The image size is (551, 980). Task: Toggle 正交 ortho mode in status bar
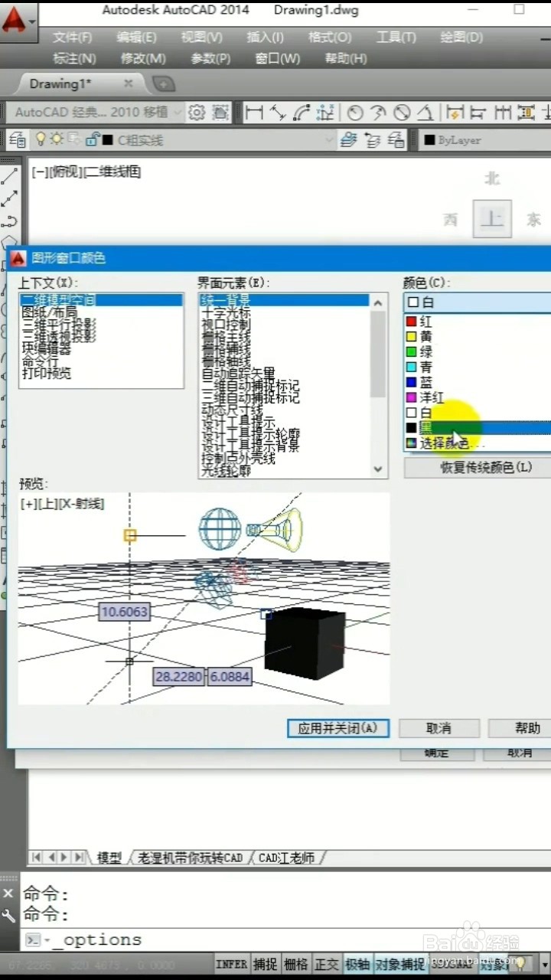click(327, 964)
